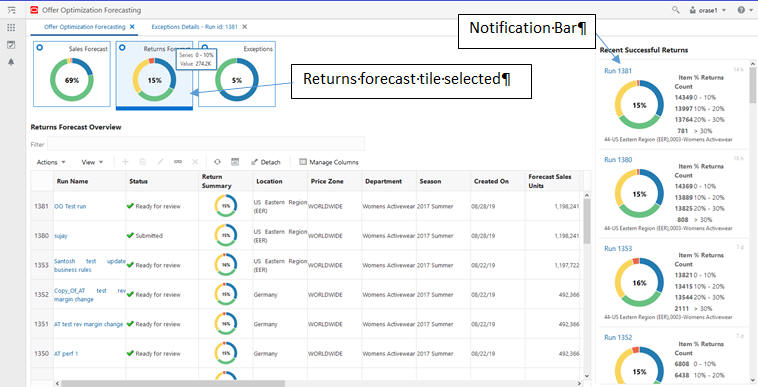
Task: Click return summary donut for run 1381
Action: click(226, 206)
